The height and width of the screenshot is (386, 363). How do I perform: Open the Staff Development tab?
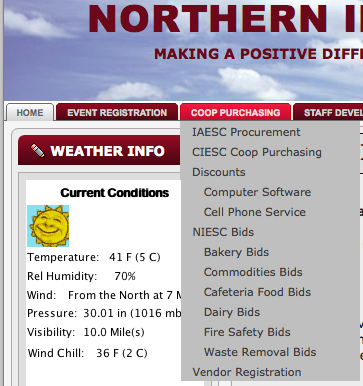pyautogui.click(x=329, y=112)
